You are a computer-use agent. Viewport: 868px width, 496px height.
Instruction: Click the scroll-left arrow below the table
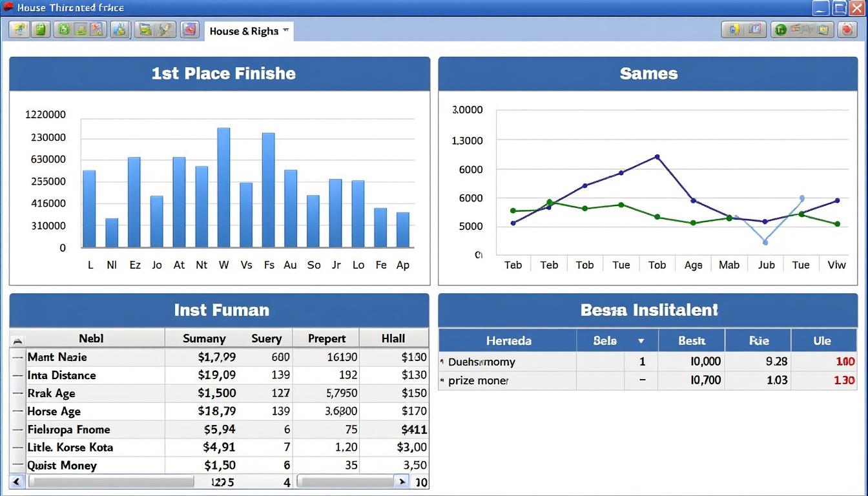click(x=17, y=482)
